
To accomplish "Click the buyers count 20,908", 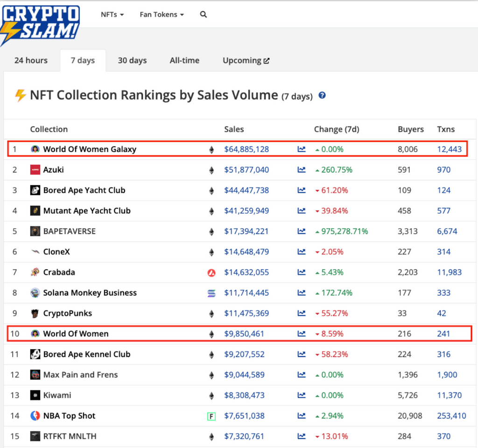I will pos(410,416).
